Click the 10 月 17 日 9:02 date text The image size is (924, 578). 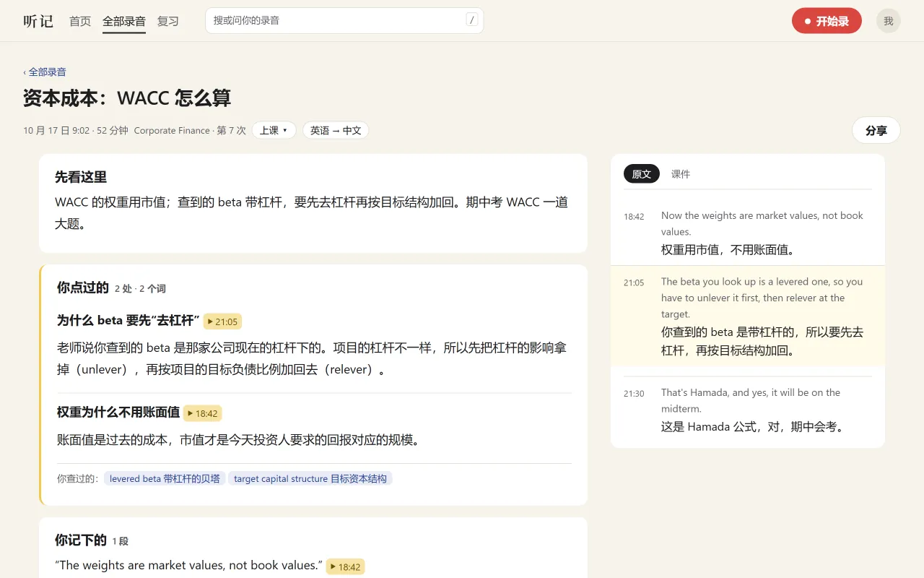[56, 131]
